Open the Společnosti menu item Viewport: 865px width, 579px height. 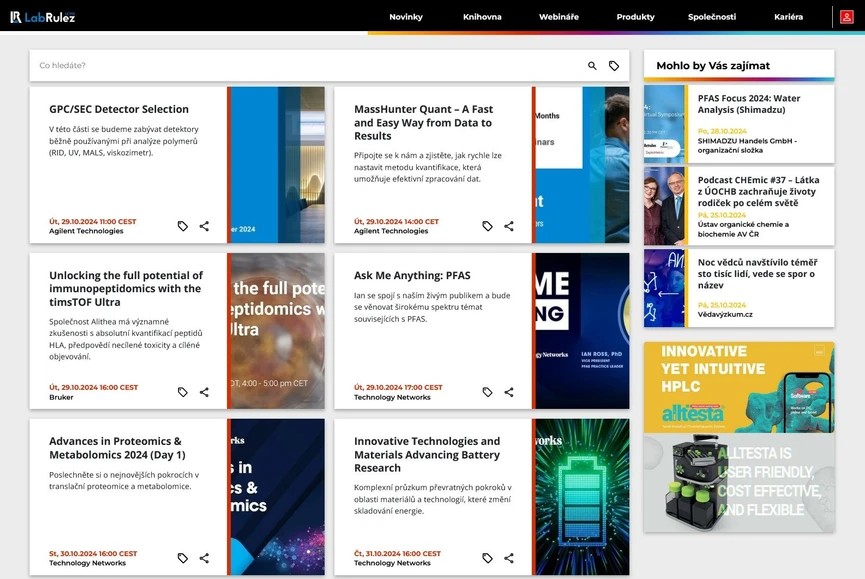tap(712, 17)
